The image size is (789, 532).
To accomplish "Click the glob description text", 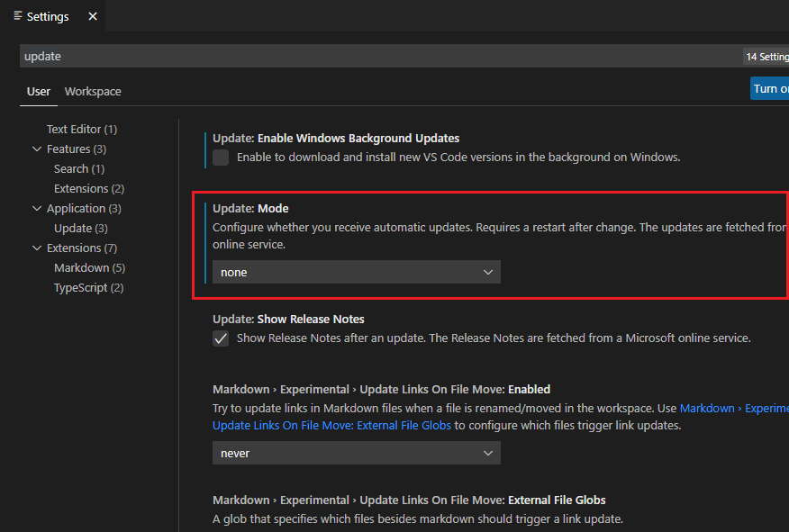I will 418,518.
